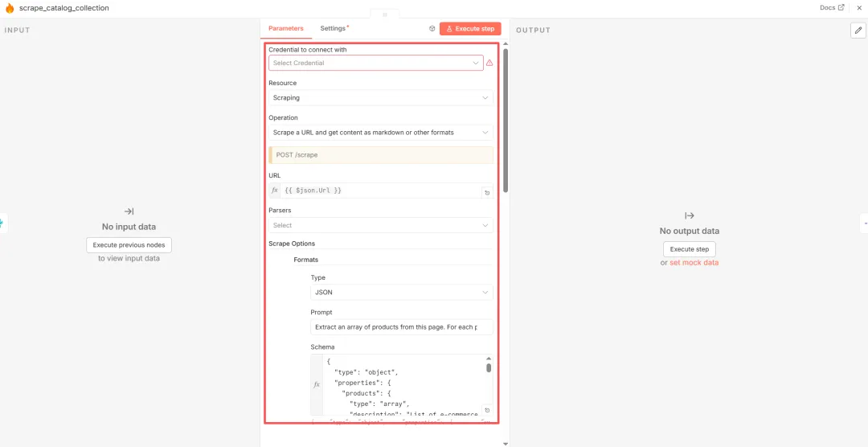Click the scrape_catalog_collection node title
This screenshot has height=447, width=868.
(x=63, y=8)
